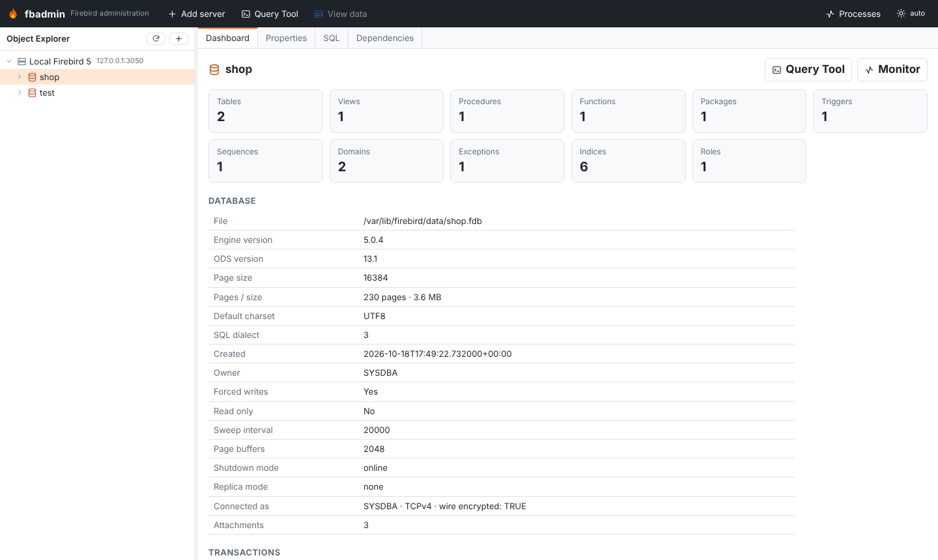The image size is (938, 560).
Task: Select the shop database tree item
Action: tap(98, 77)
